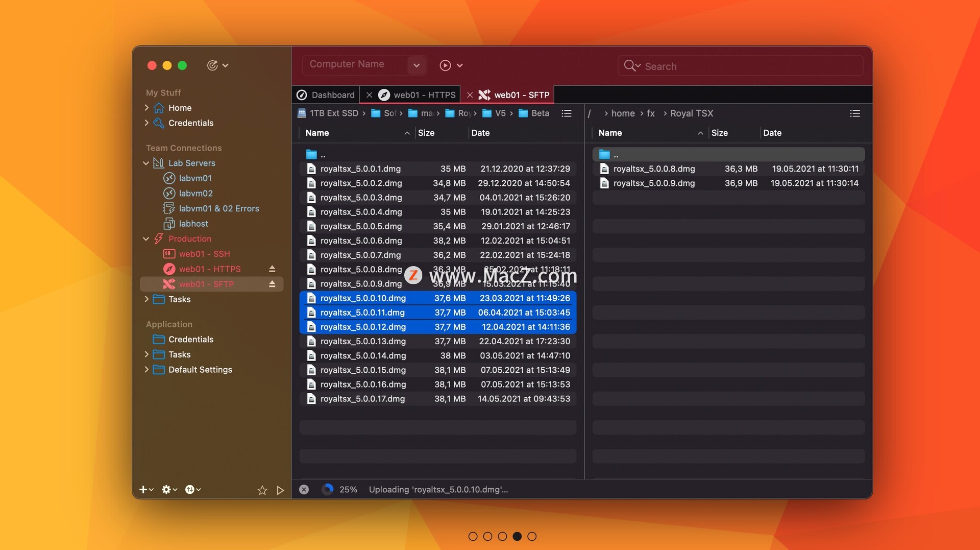980x550 pixels.
Task: Open parent folder (..) in local pane
Action: [438, 154]
